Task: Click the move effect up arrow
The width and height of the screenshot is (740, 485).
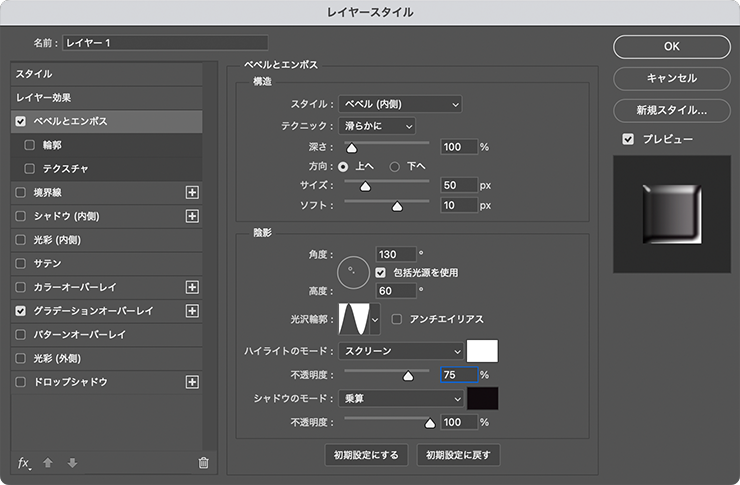Action: [x=47, y=462]
